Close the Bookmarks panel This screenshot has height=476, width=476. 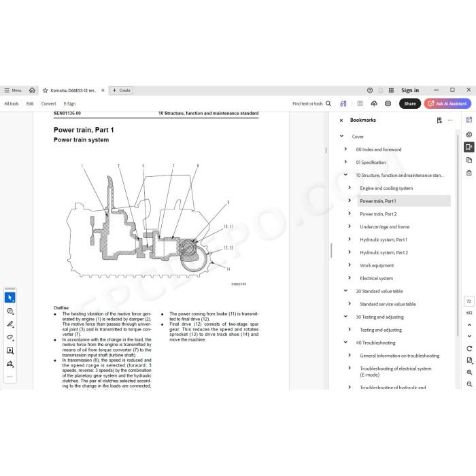(341, 120)
